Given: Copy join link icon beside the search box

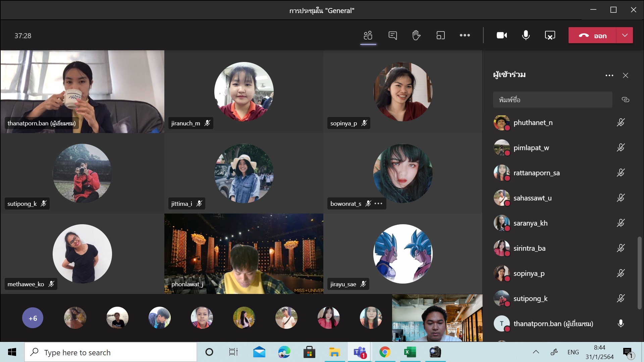Looking at the screenshot, I should (x=625, y=100).
